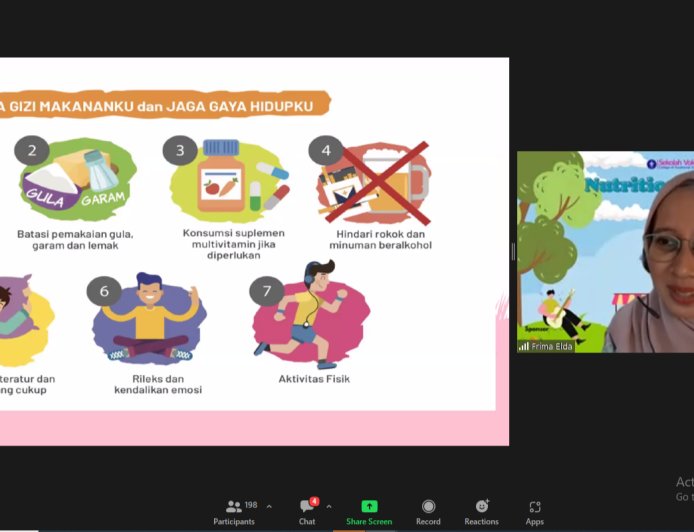Open the Participants panel icon
Image resolution: width=694 pixels, height=532 pixels.
point(234,506)
